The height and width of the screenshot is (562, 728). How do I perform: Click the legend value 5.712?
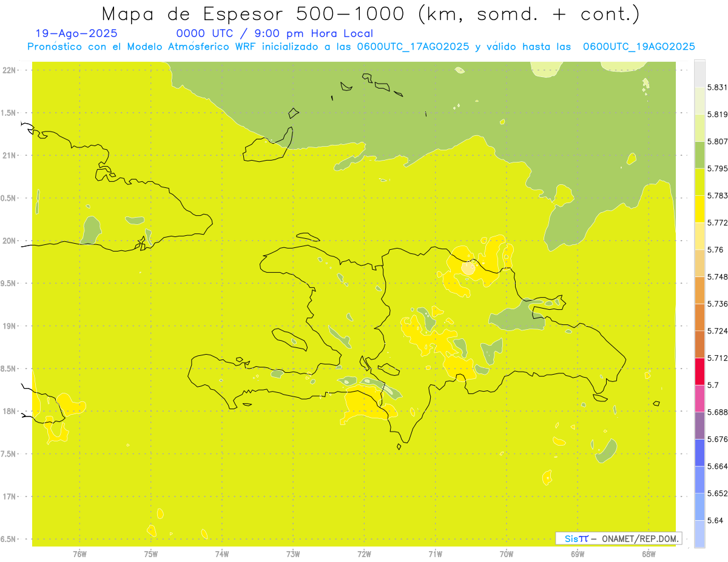[717, 358]
